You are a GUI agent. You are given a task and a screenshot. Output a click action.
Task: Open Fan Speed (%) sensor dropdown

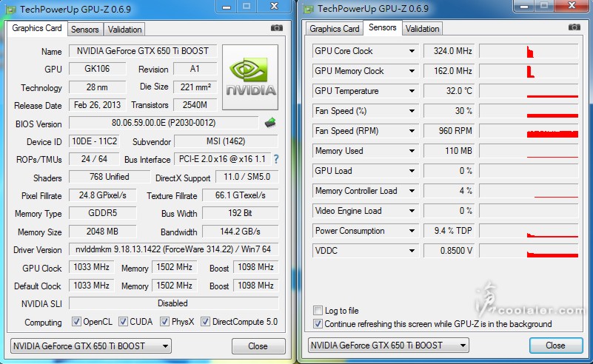point(412,111)
